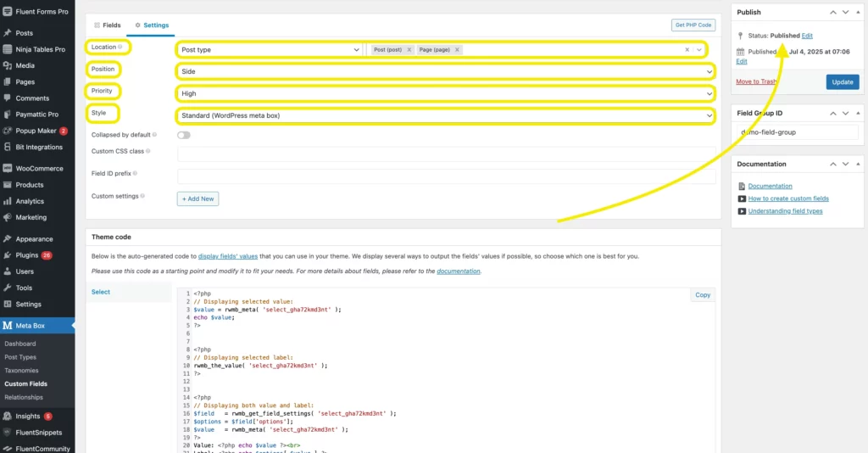Viewport: 868px width, 453px height.
Task: Click the Get PHP Code button
Action: coord(693,25)
